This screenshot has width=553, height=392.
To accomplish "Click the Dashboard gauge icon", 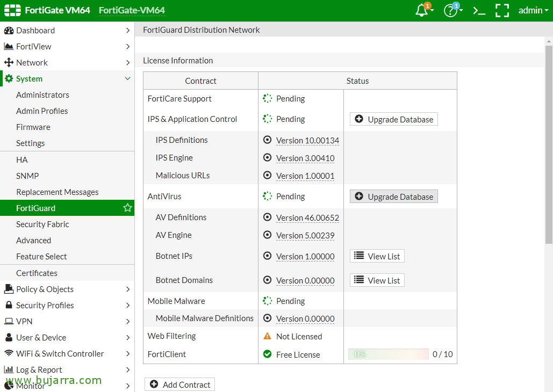I will [x=9, y=31].
